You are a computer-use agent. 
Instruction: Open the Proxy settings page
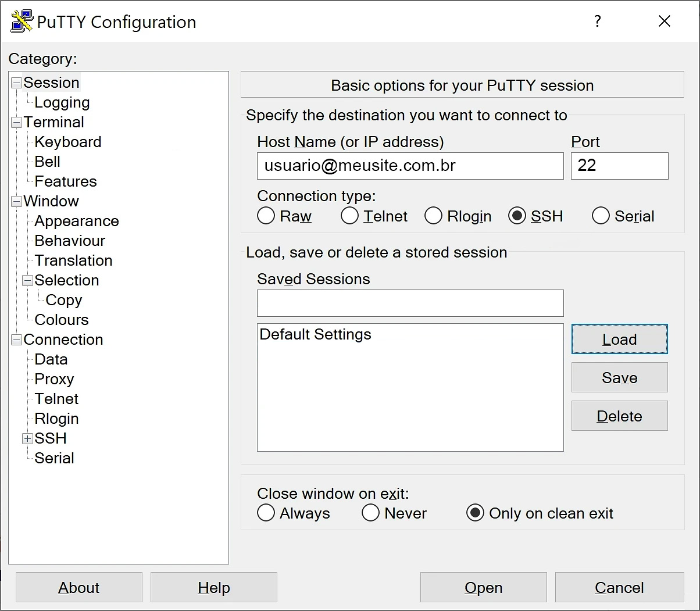point(53,379)
